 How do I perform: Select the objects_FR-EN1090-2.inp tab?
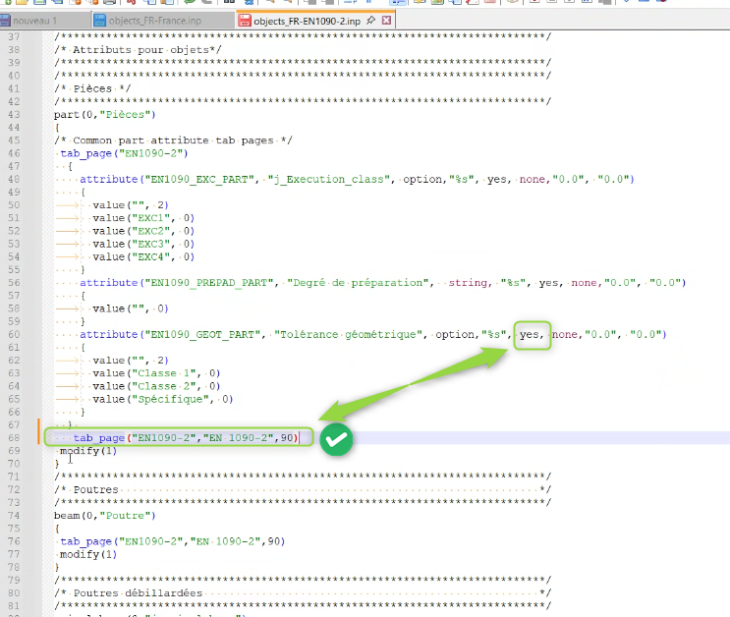[x=306, y=20]
